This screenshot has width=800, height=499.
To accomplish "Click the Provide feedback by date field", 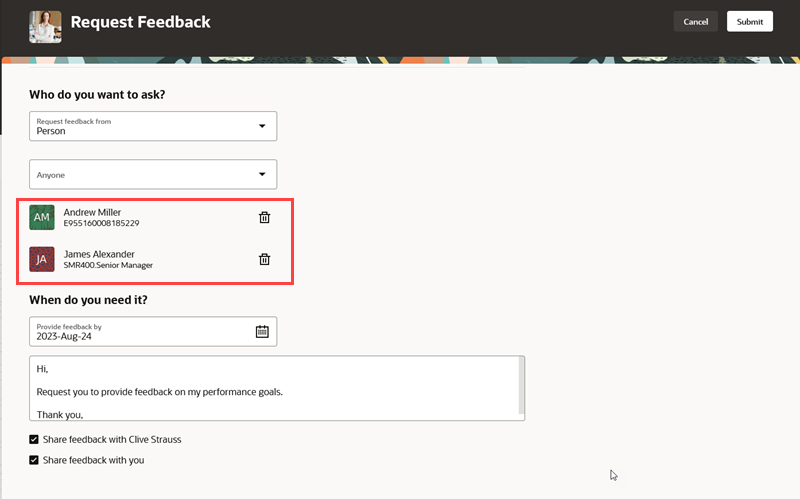I will [x=140, y=332].
